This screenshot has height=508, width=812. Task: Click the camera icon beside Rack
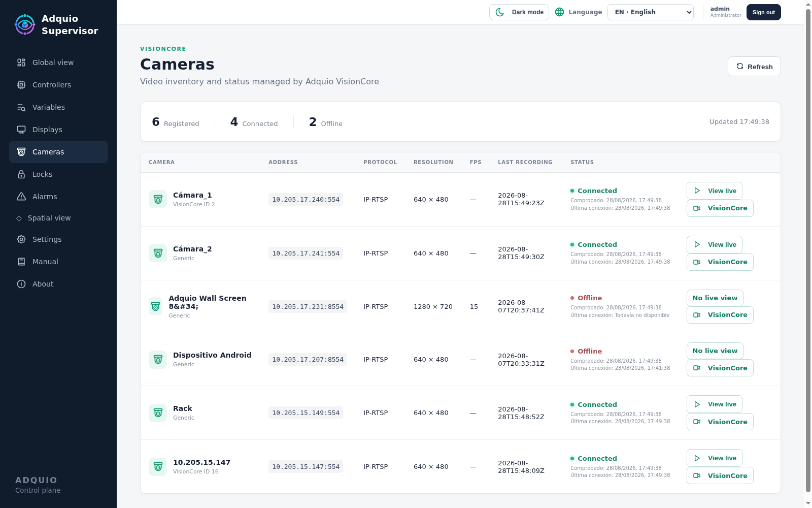(158, 413)
